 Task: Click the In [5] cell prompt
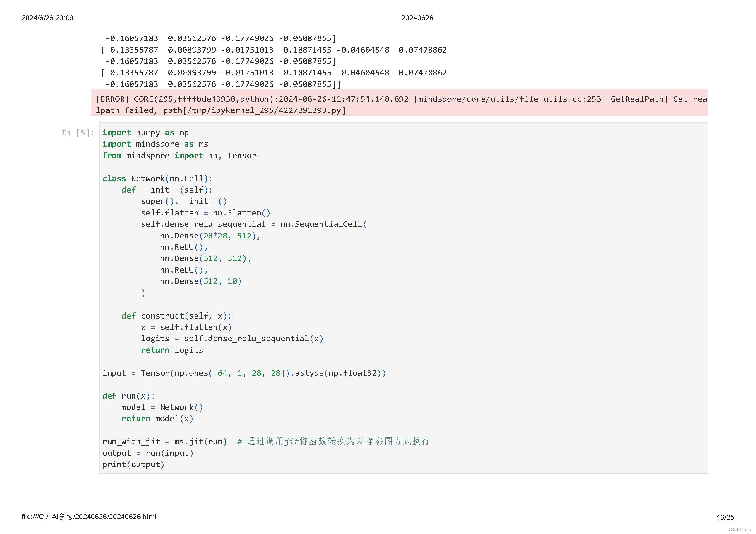click(x=78, y=132)
